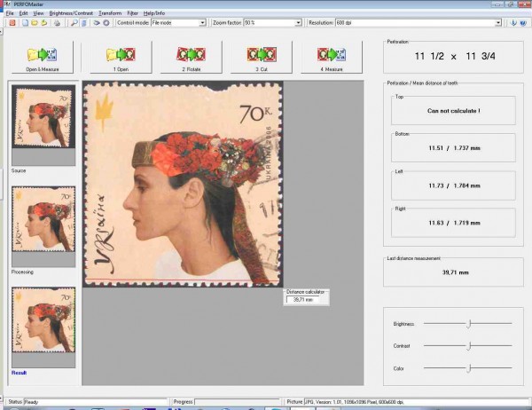Select the Result stamp thumbnail

(43, 320)
